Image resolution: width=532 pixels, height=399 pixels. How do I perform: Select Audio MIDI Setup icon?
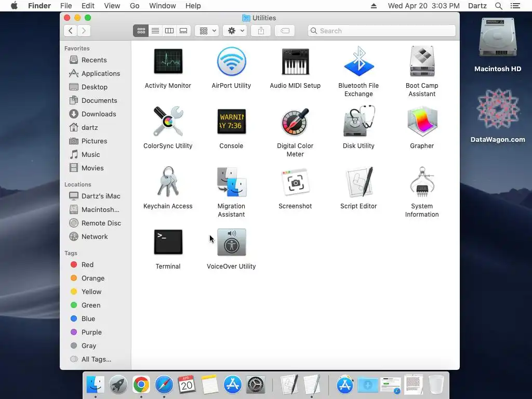pyautogui.click(x=295, y=61)
